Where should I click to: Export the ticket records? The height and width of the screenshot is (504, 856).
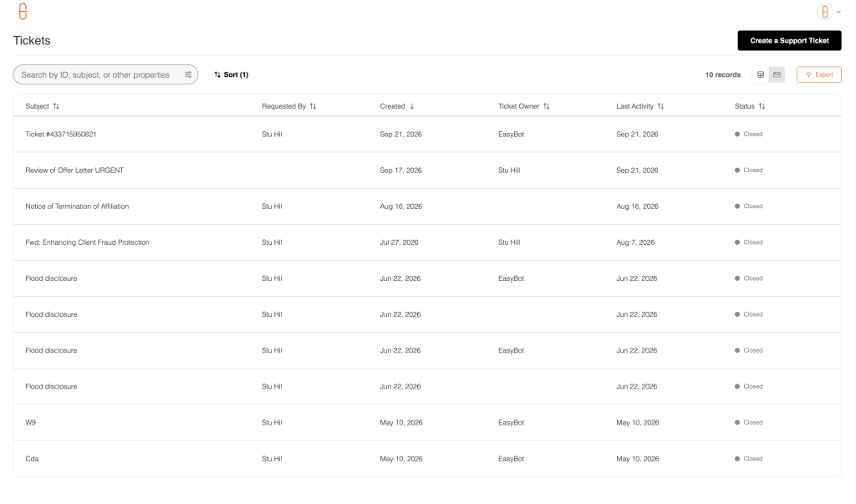(x=819, y=75)
